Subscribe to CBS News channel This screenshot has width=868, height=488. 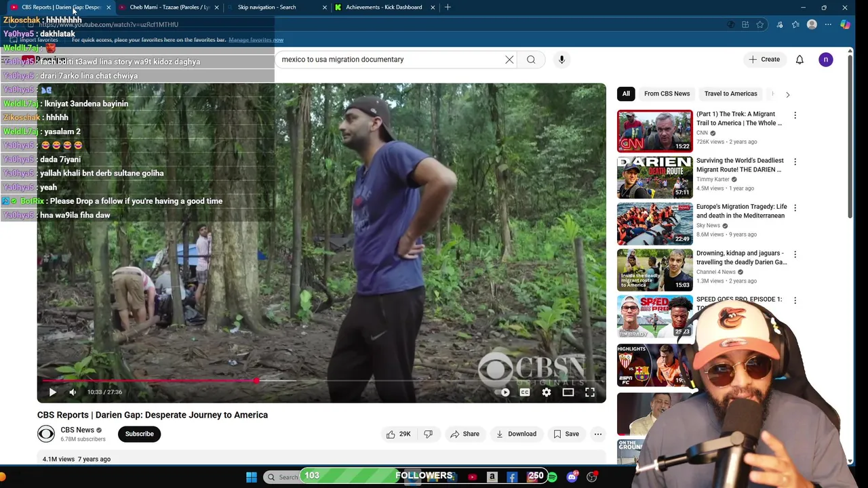(x=139, y=434)
